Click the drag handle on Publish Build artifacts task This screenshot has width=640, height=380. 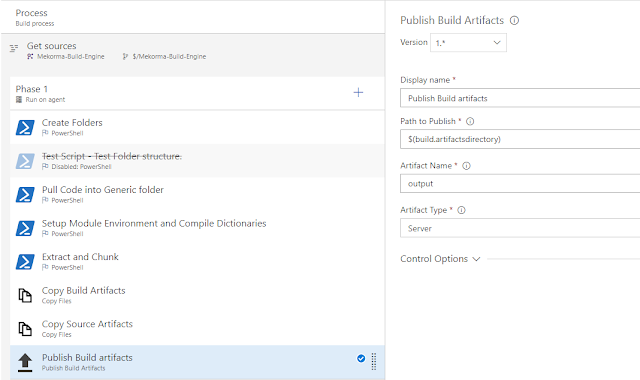click(x=373, y=362)
